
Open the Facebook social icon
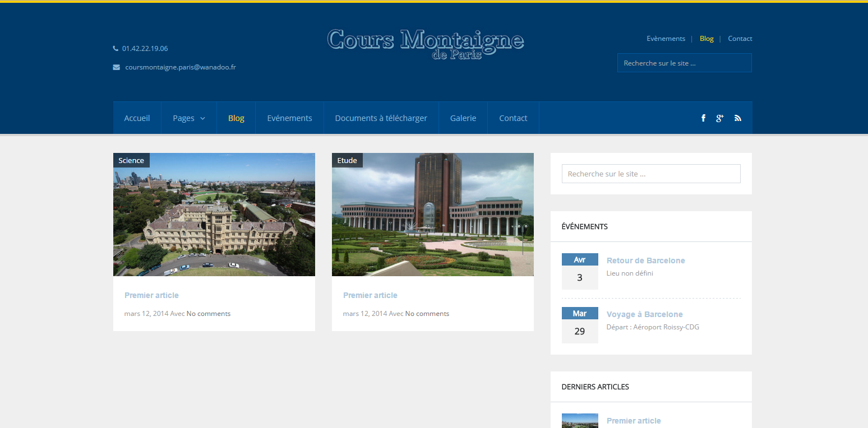703,118
